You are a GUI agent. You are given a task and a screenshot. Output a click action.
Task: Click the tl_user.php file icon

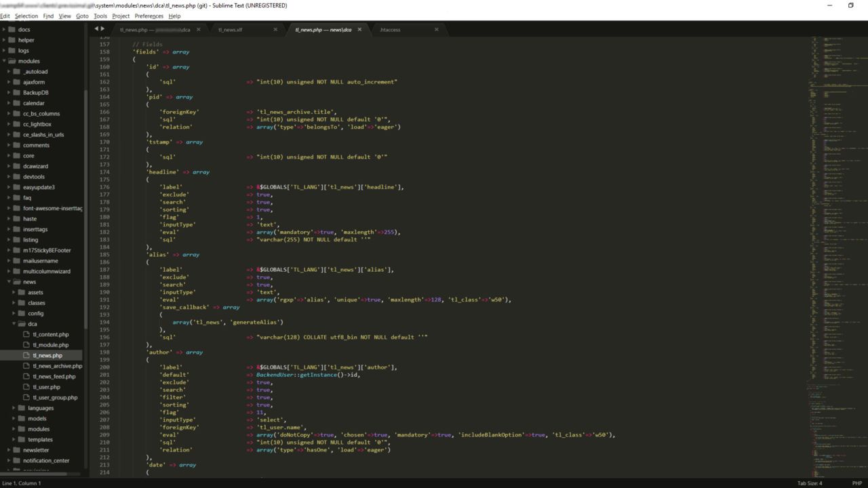click(26, 387)
